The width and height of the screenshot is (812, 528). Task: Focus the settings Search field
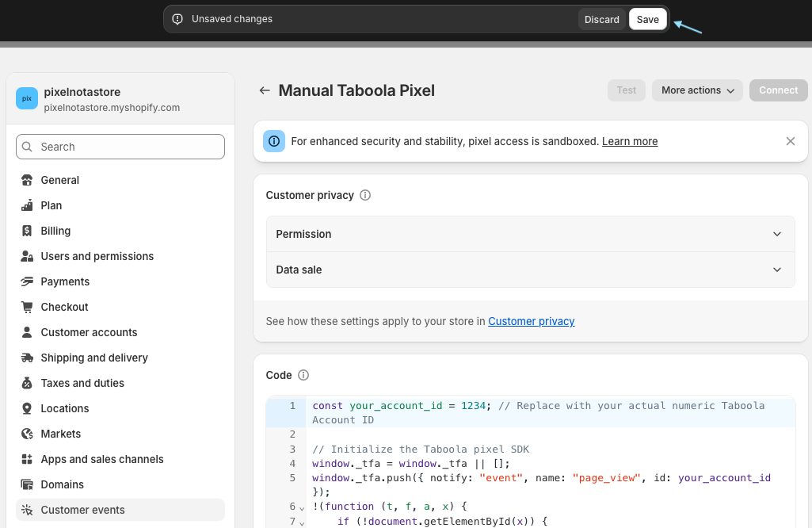(120, 147)
